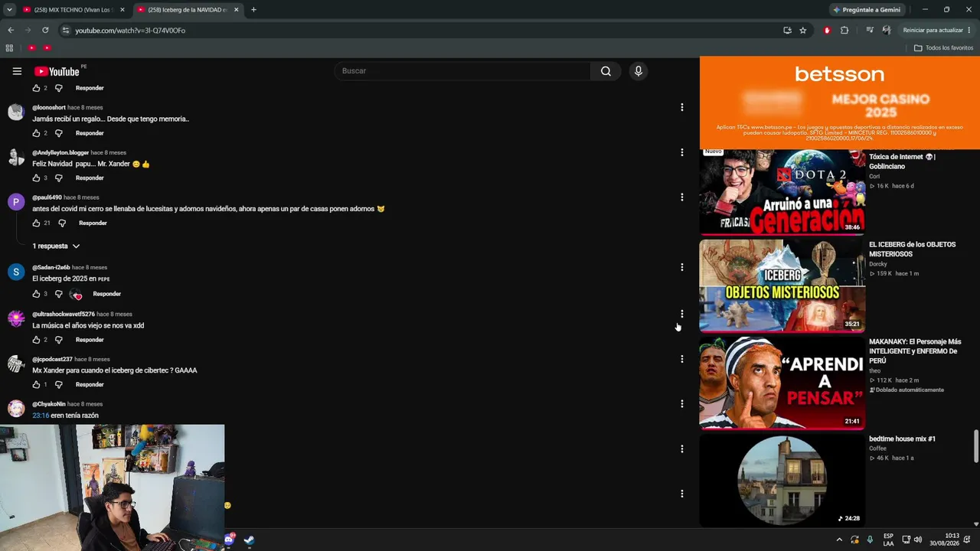Open options menu for @Sadan-i2e6b comment
The image size is (980, 551).
coord(681,268)
